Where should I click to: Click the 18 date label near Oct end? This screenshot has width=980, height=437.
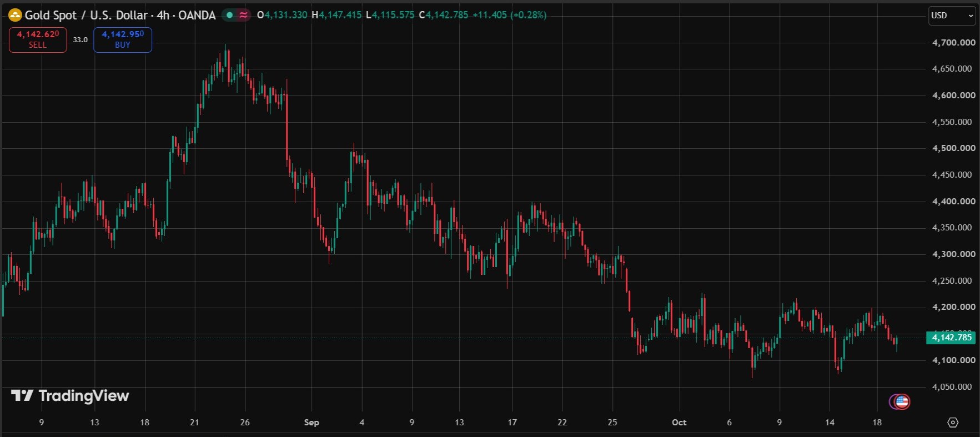[877, 423]
